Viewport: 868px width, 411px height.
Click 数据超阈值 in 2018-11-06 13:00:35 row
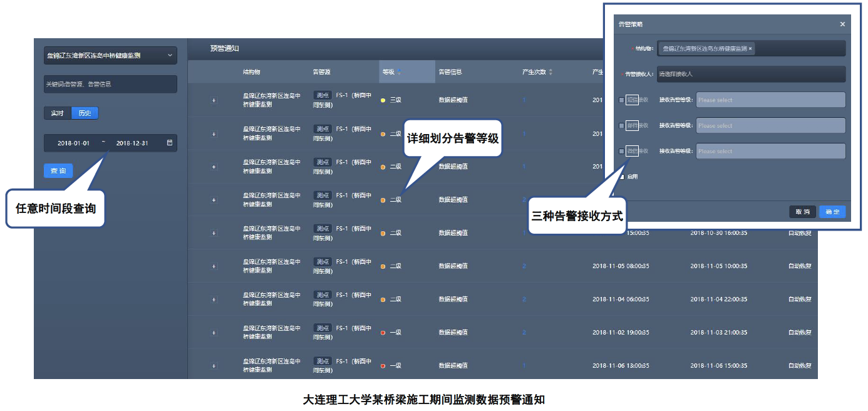(453, 366)
